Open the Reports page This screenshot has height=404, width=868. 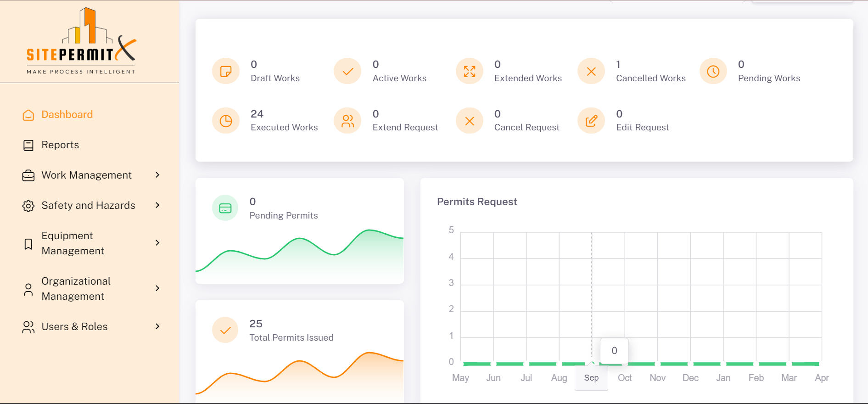click(x=60, y=145)
